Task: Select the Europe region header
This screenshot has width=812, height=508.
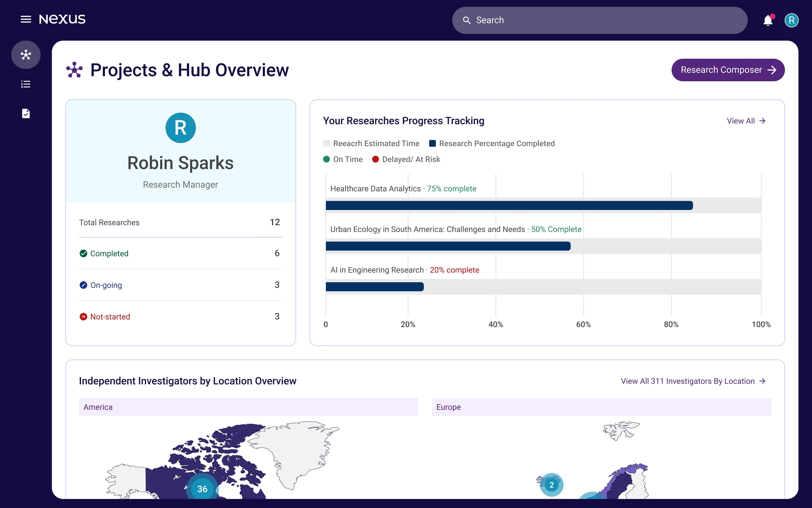Action: click(601, 407)
